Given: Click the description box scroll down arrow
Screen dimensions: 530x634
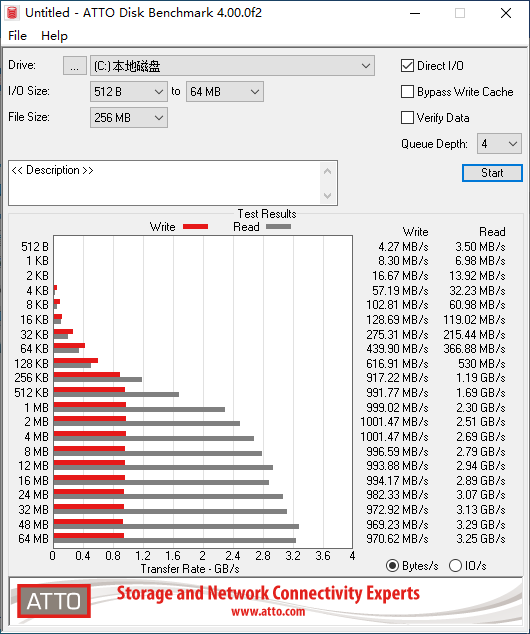Looking at the screenshot, I should point(327,196).
